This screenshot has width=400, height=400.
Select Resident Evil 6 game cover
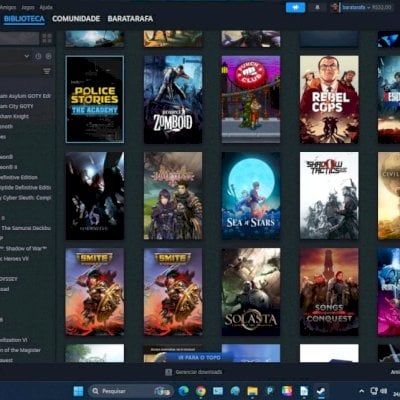(x=95, y=196)
